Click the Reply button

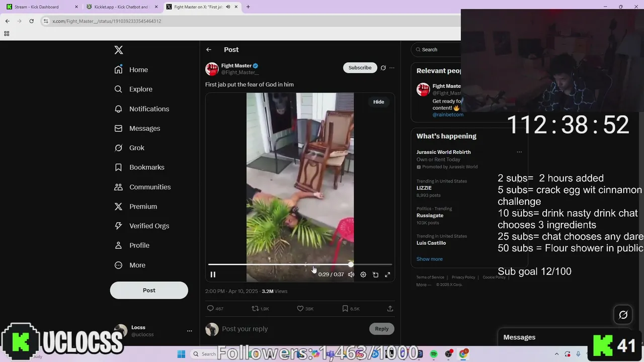click(381, 329)
